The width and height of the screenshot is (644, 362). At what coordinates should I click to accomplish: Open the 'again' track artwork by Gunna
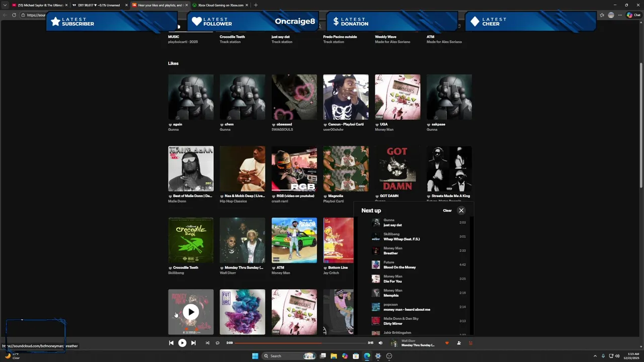[191, 97]
